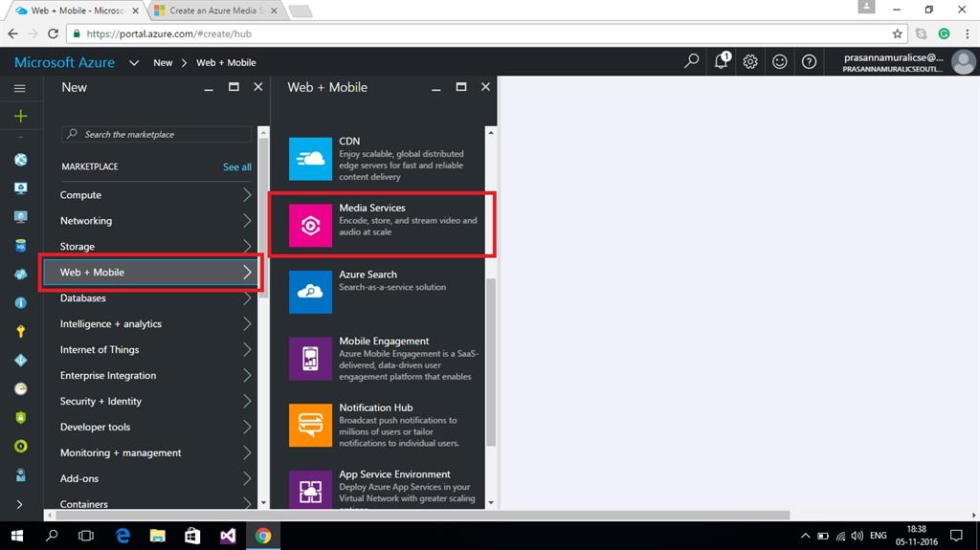Image resolution: width=980 pixels, height=550 pixels.
Task: Click the Chrome address bar
Action: pyautogui.click(x=487, y=33)
